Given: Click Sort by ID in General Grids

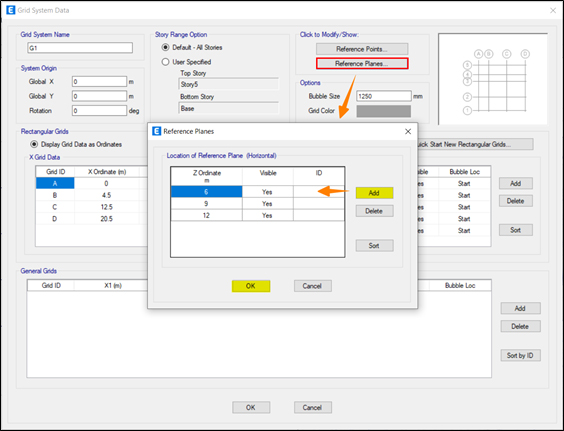Looking at the screenshot, I should click(520, 355).
